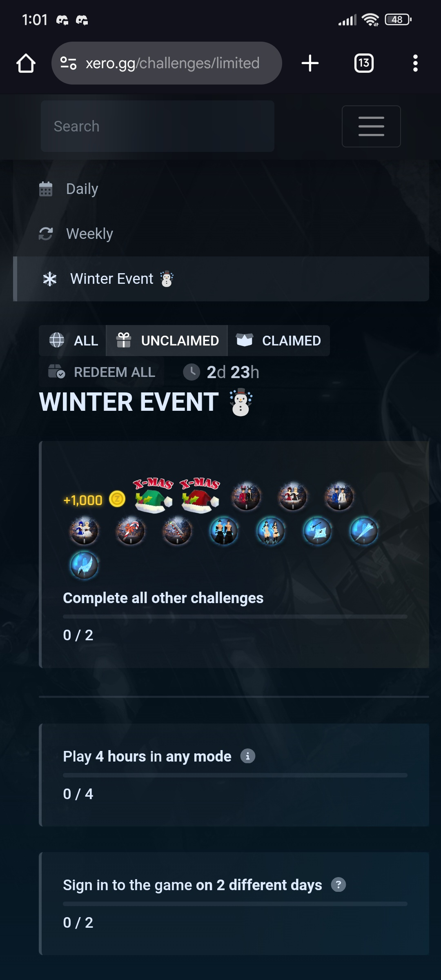Switch to the CLAIMED filter tab
Screen dimensions: 441x980
[x=278, y=341]
